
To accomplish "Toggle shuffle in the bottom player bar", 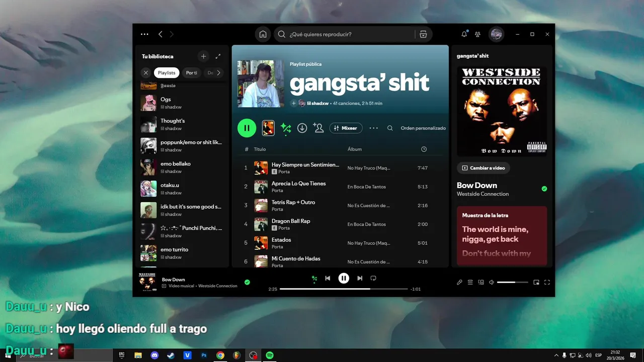I will (x=314, y=278).
